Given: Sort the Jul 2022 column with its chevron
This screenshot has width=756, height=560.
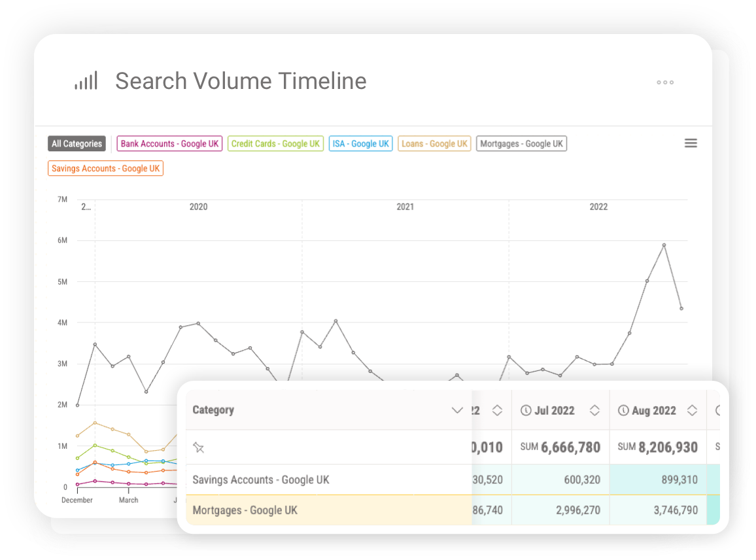Looking at the screenshot, I should click(x=594, y=410).
